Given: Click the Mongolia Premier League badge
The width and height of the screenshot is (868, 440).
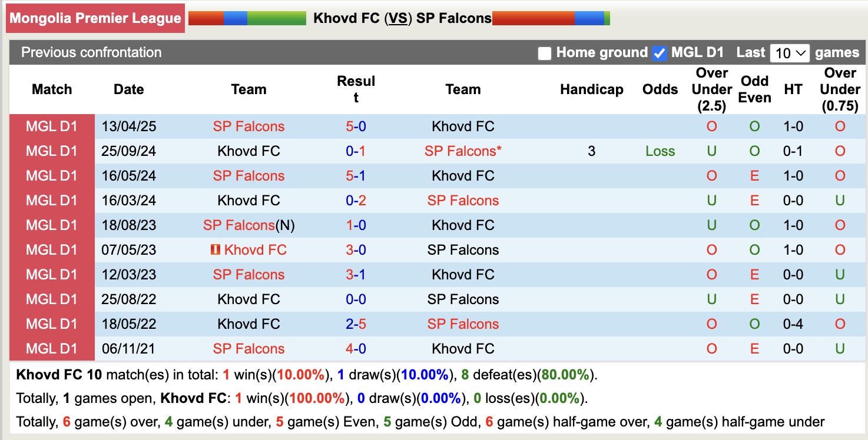Looking at the screenshot, I should coord(96,18).
